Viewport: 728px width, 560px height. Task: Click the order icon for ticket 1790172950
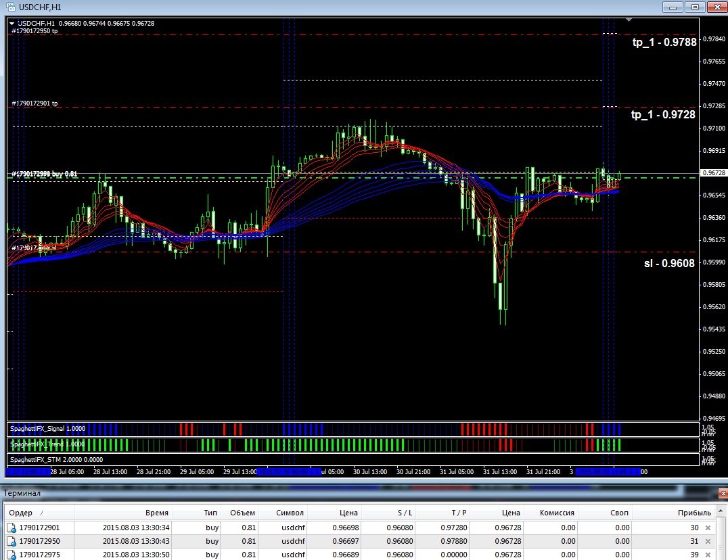click(x=12, y=541)
